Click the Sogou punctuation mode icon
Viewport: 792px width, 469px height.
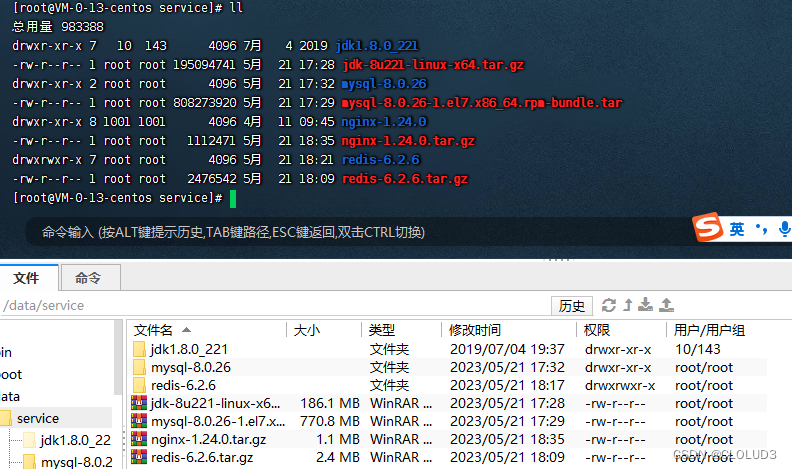(x=761, y=229)
